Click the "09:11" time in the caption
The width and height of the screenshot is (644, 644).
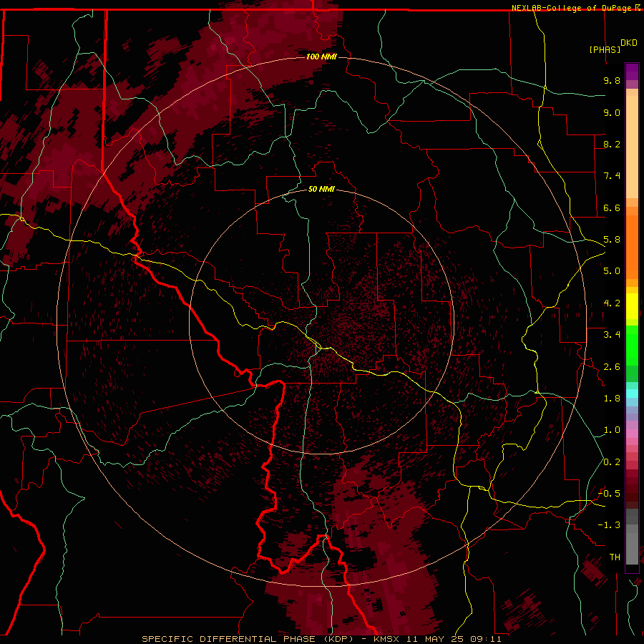[x=487, y=639]
